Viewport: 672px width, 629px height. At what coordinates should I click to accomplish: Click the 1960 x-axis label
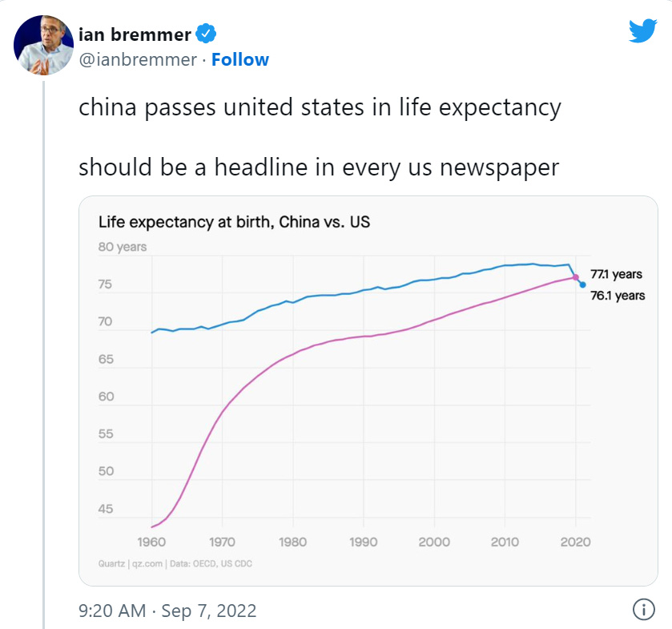pyautogui.click(x=152, y=542)
